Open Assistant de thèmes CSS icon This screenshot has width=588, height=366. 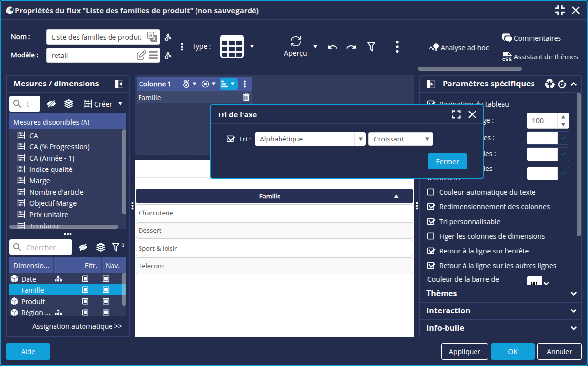pos(507,57)
